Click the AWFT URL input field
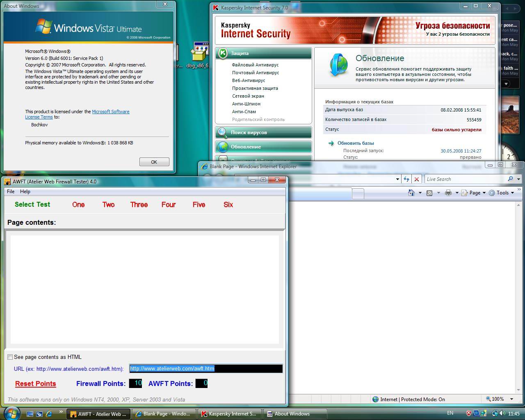 [206, 369]
